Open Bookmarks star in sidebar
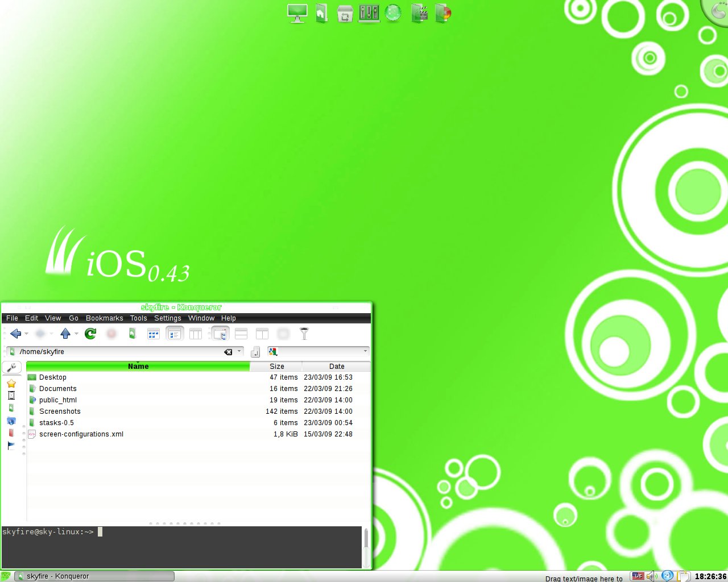This screenshot has width=728, height=582. click(11, 384)
